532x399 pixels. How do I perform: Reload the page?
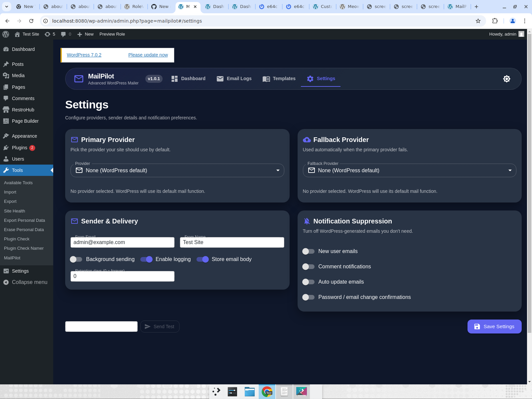coord(31,21)
